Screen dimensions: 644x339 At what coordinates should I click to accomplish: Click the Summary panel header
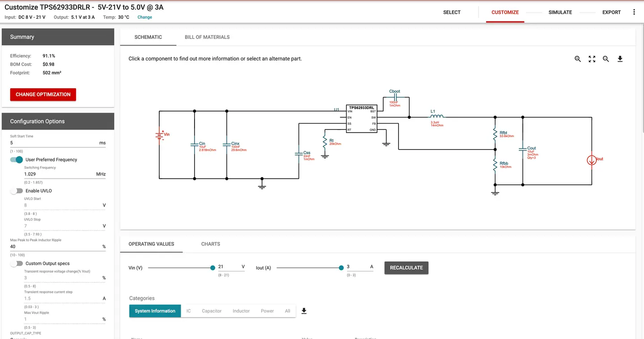(58, 37)
